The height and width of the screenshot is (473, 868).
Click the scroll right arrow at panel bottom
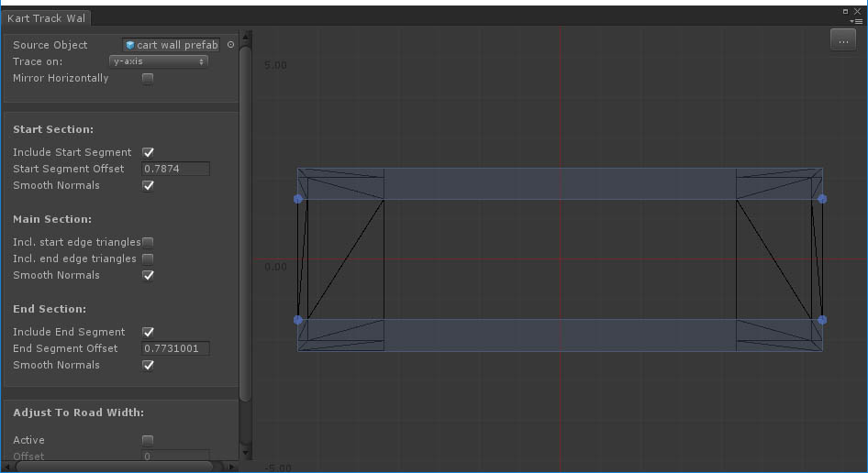click(x=231, y=467)
